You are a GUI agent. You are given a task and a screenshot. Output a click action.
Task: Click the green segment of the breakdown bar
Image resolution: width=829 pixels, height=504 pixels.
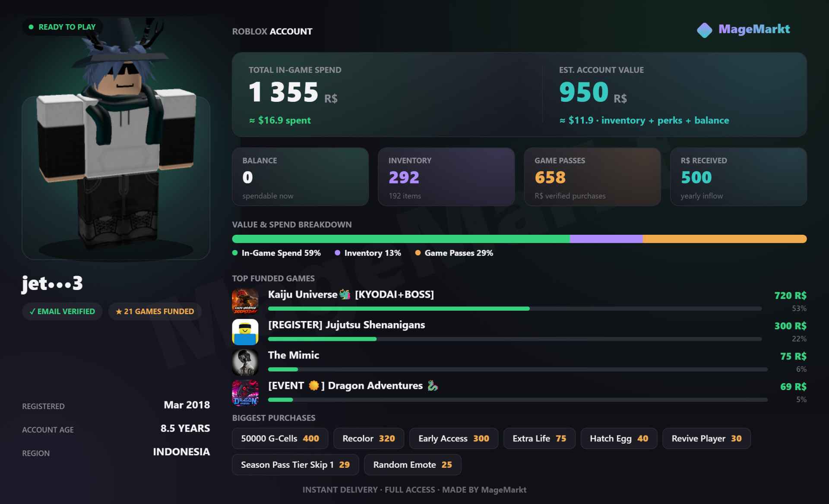[401, 239]
